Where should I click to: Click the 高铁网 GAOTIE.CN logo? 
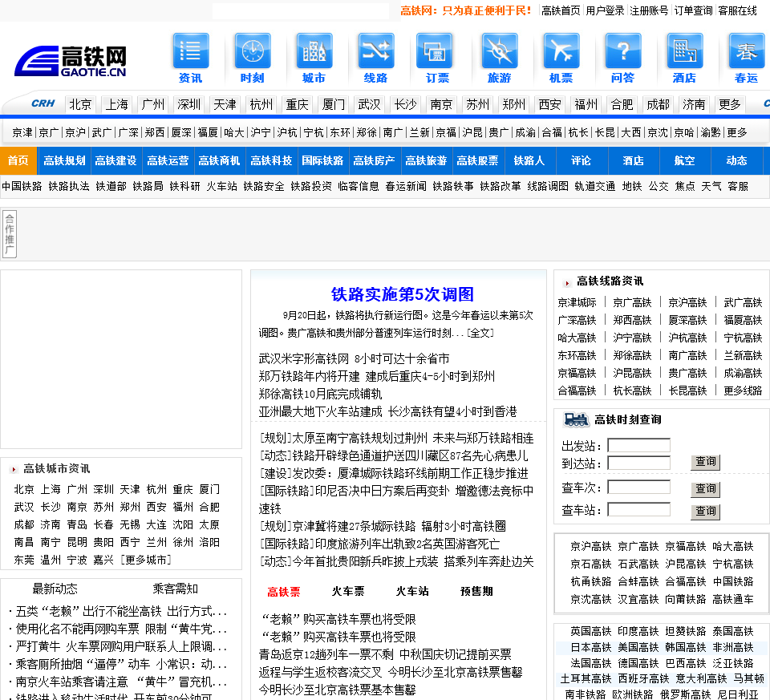pos(71,62)
